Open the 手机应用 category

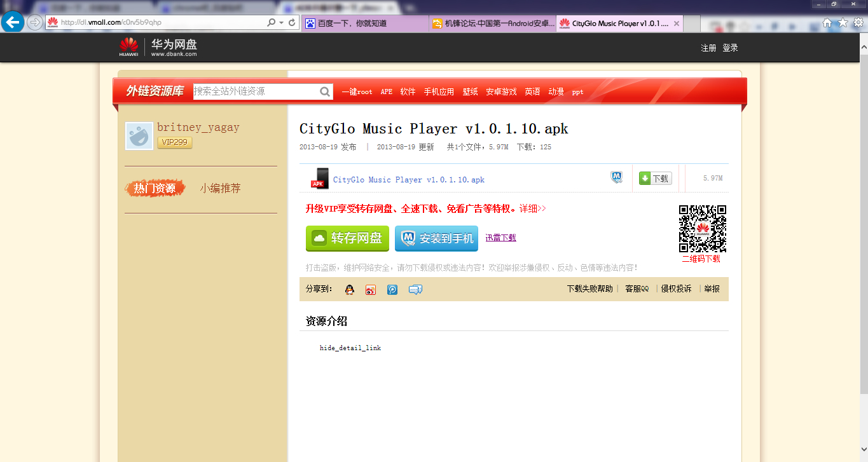pyautogui.click(x=439, y=92)
